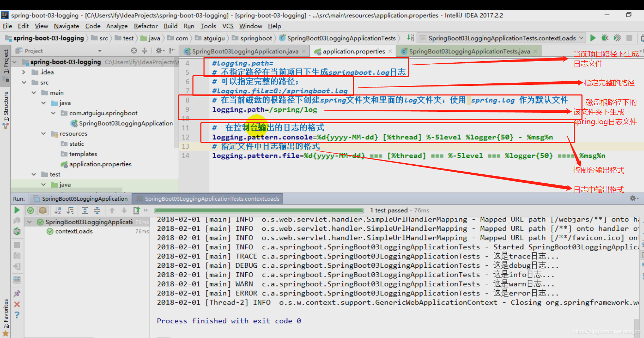Screen dimensions: 644x338
Task: Click the Rerun failed tests icon
Action: (x=17, y=221)
